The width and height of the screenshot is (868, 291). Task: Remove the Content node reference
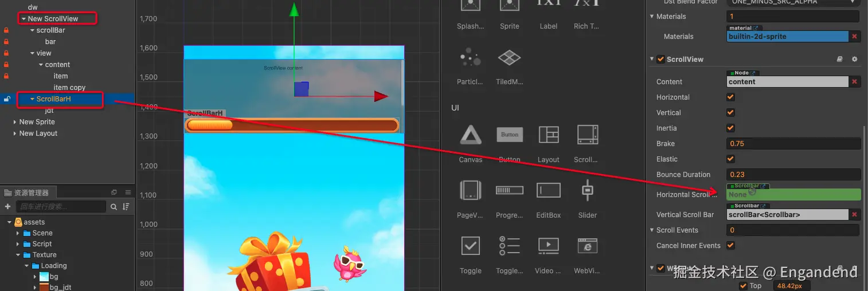(x=854, y=82)
